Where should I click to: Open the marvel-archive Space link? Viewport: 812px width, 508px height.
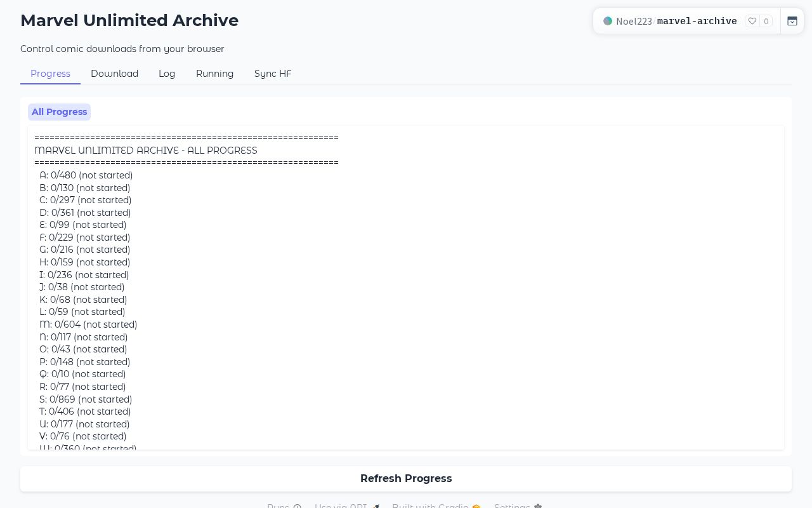697,21
